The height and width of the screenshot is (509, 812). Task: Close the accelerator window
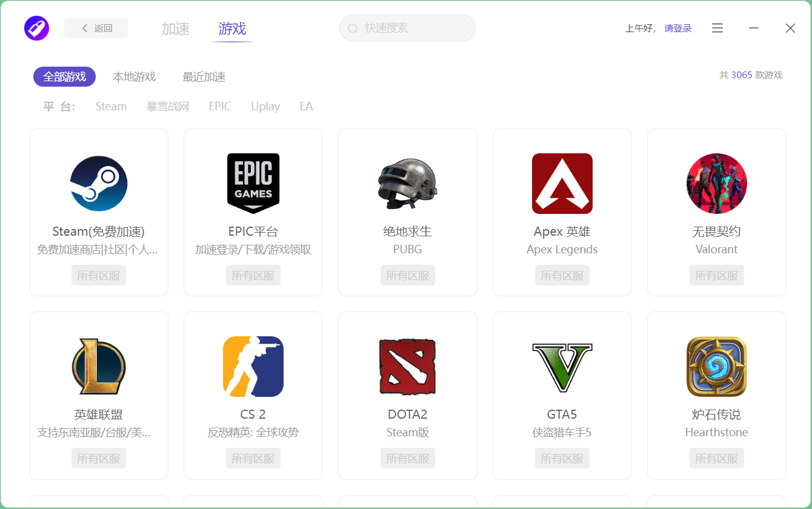click(790, 28)
